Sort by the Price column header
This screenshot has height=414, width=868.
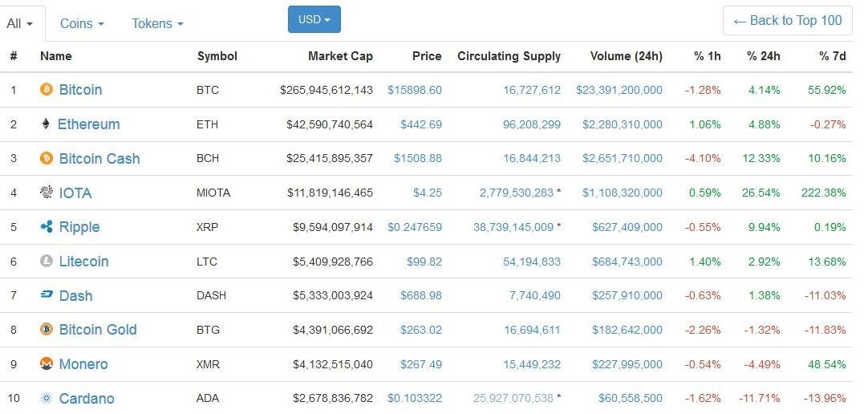(427, 56)
